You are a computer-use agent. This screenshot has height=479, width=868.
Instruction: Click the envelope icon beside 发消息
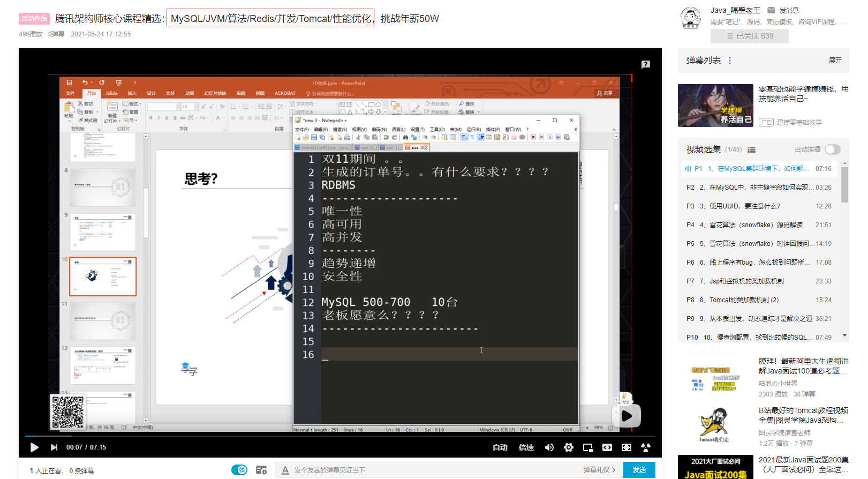click(771, 10)
